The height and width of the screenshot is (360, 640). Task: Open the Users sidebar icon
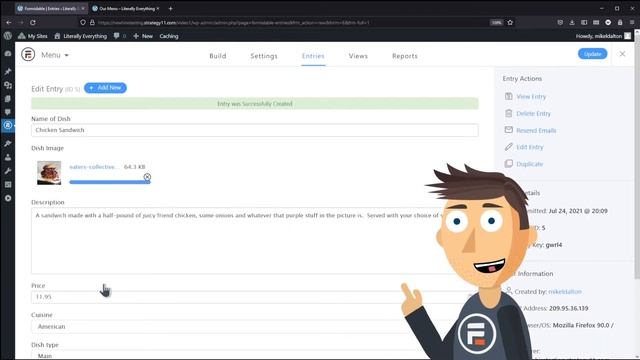pyautogui.click(x=7, y=157)
